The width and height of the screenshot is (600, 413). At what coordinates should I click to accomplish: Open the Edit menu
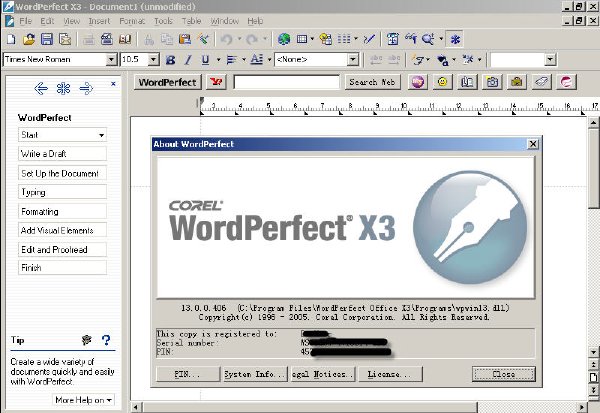(47, 21)
